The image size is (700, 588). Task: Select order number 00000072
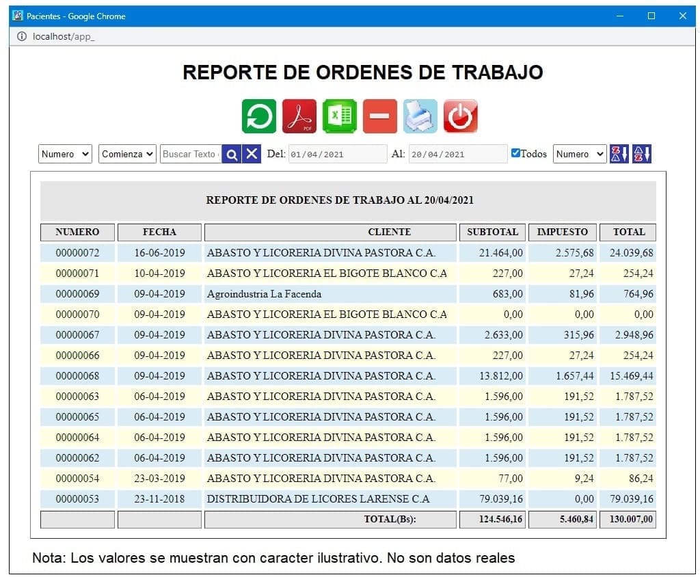[77, 253]
